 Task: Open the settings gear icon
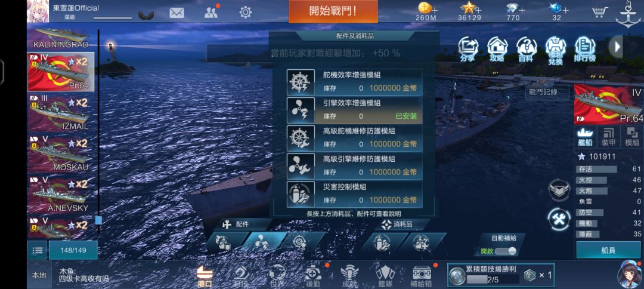(x=245, y=13)
